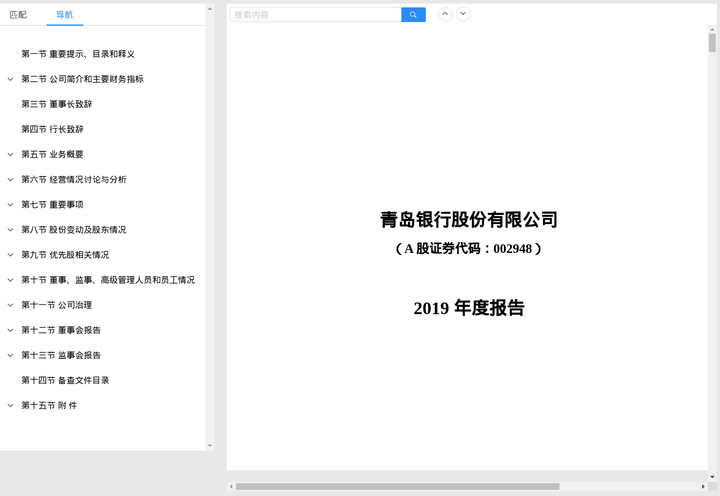Select 第十三节 监事会报告 text

point(61,355)
